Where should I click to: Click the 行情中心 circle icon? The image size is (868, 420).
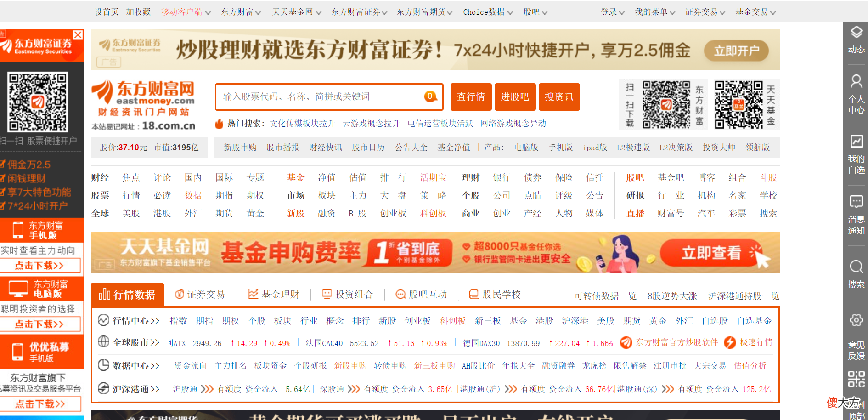click(x=103, y=320)
